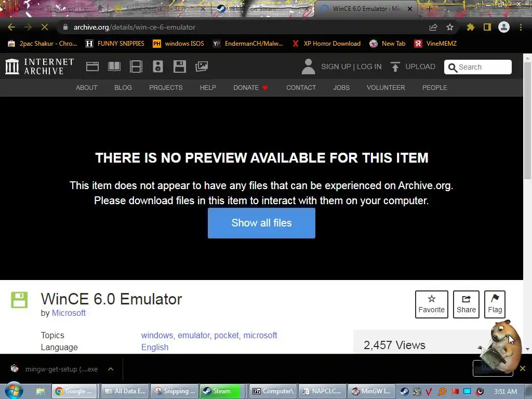Image resolution: width=532 pixels, height=399 pixels.
Task: Open the JOBS menu item
Action: tap(341, 87)
